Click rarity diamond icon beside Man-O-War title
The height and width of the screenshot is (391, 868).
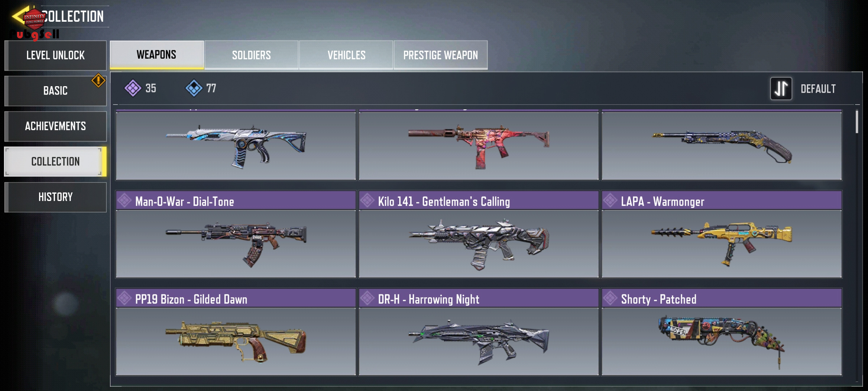(124, 201)
